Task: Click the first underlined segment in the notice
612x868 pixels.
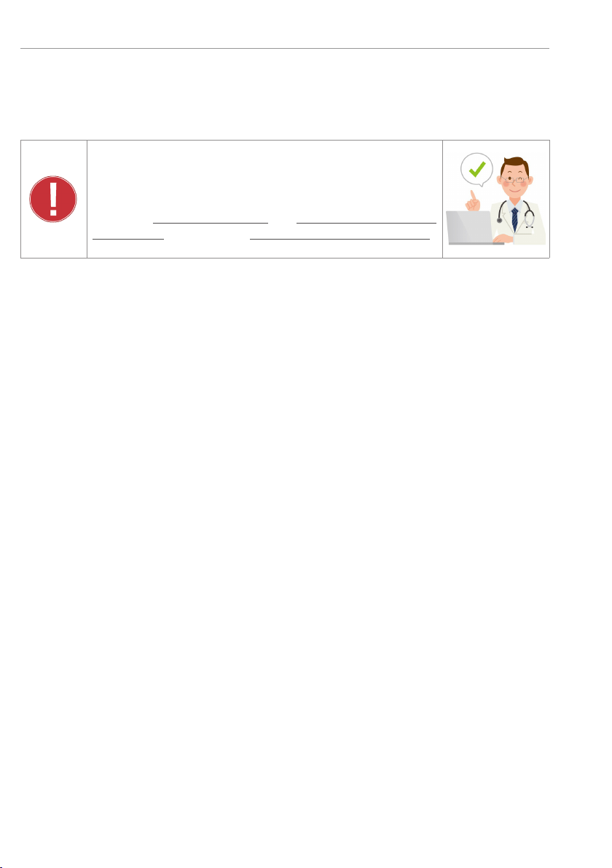Action: (x=211, y=223)
